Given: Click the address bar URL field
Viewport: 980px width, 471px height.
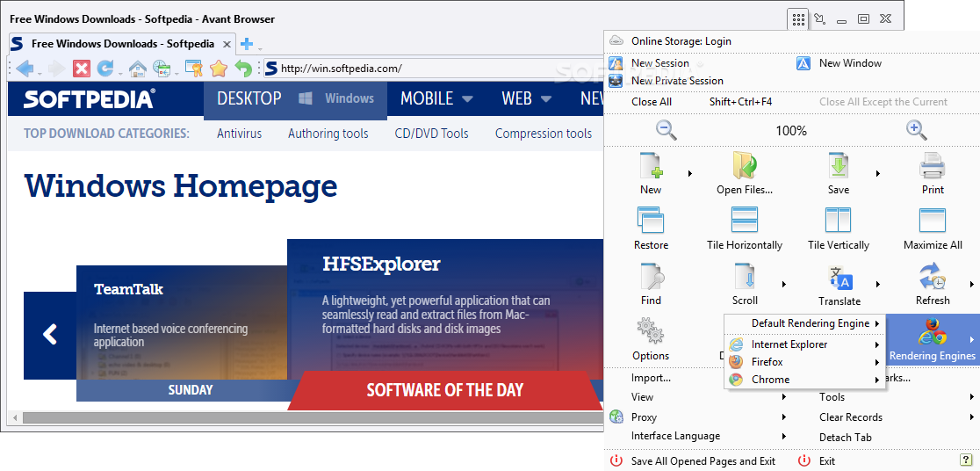Looking at the screenshot, I should [431, 69].
